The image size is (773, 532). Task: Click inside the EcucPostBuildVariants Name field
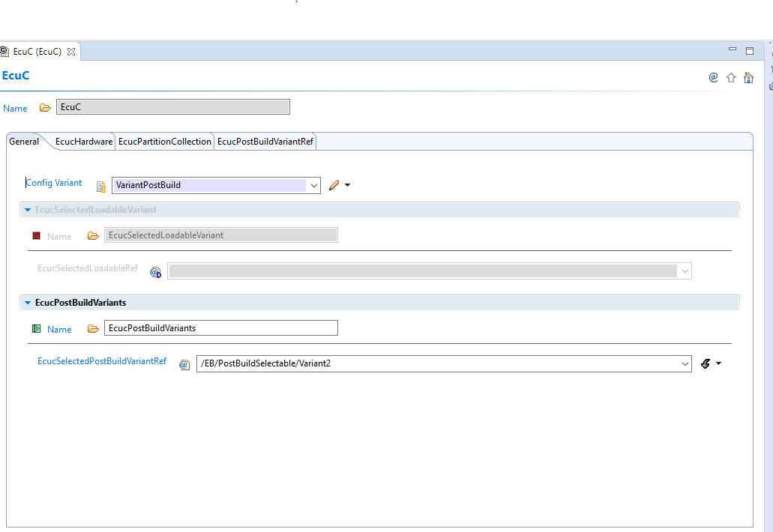pos(221,327)
